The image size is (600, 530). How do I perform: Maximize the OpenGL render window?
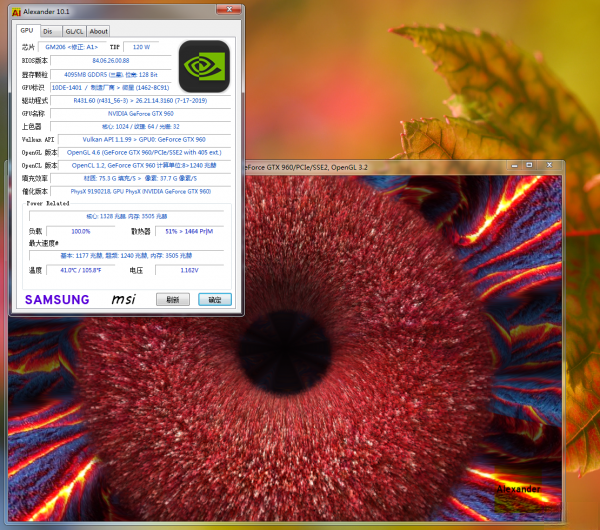[x=529, y=165]
